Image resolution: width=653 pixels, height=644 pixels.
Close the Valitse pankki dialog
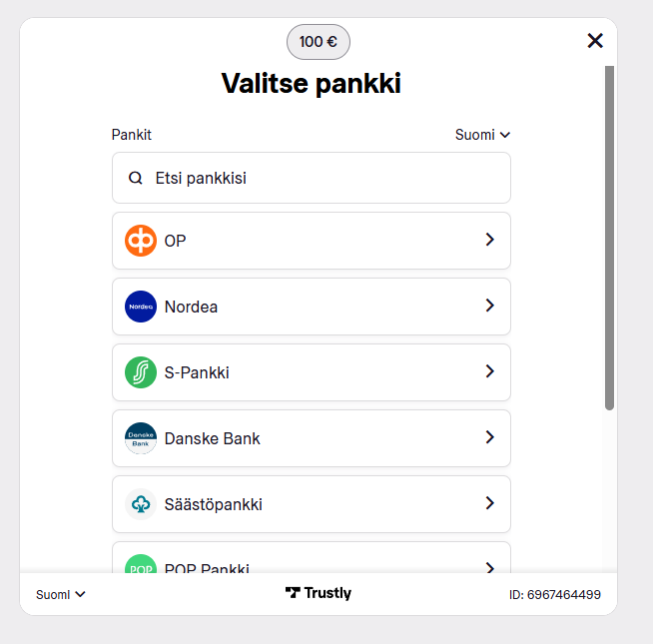point(595,40)
